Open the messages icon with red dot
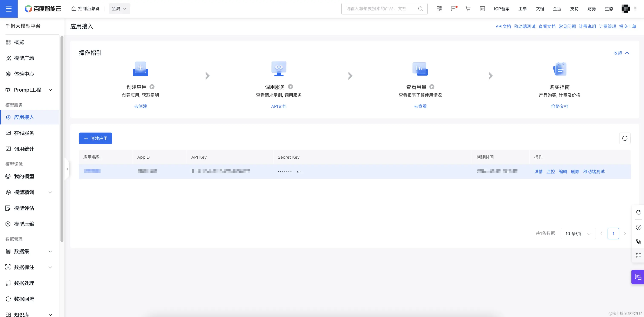 coord(453,9)
